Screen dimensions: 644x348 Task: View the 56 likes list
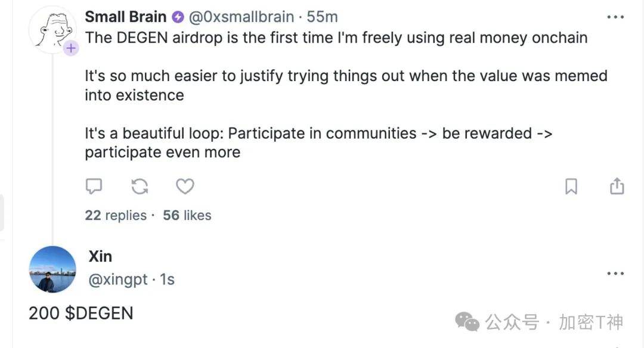187,215
